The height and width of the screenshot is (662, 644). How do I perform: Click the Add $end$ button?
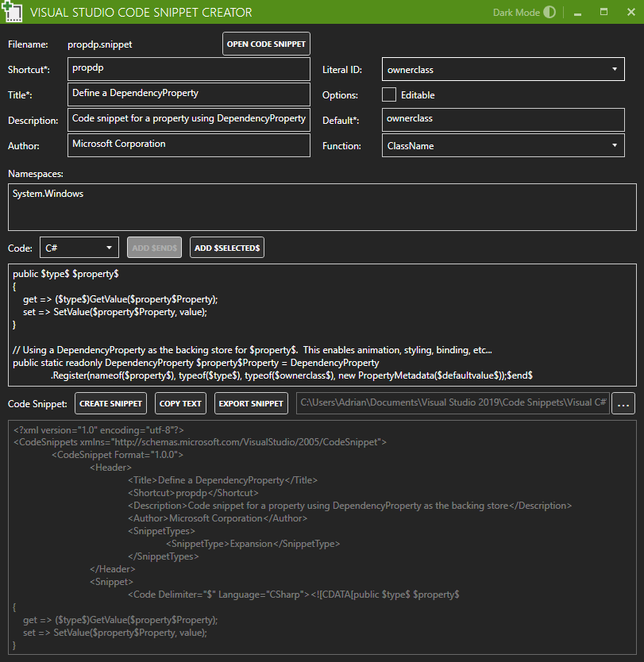155,248
